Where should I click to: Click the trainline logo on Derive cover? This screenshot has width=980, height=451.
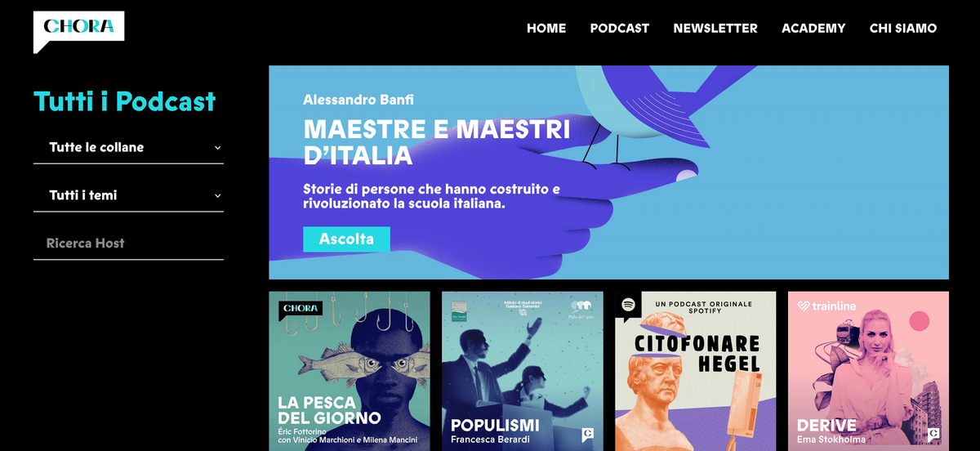pyautogui.click(x=826, y=306)
